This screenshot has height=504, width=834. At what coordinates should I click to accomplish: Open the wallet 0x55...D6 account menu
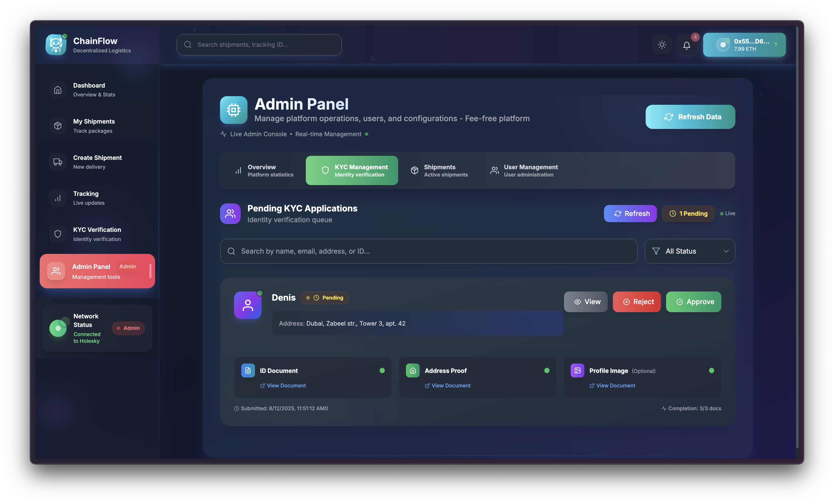point(744,45)
